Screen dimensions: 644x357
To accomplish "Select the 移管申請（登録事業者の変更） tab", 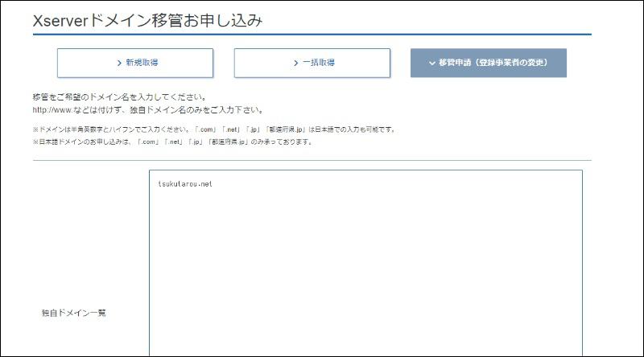I will coord(489,63).
